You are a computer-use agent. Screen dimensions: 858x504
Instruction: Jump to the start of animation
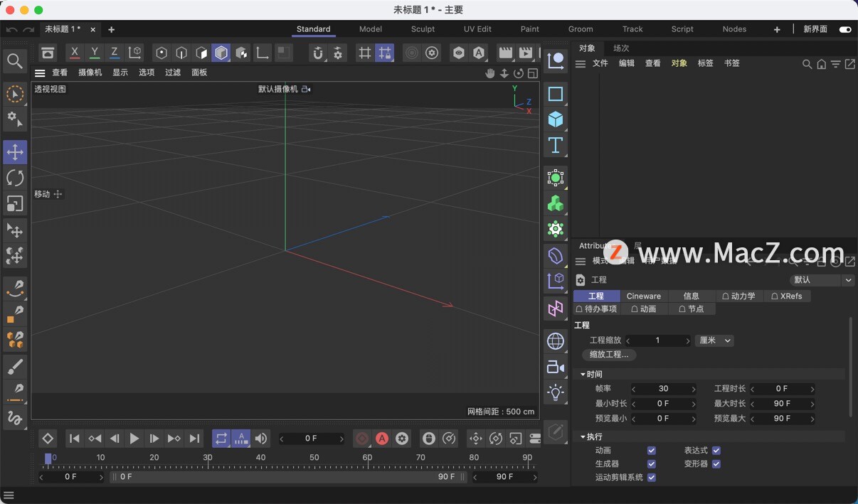coord(75,439)
